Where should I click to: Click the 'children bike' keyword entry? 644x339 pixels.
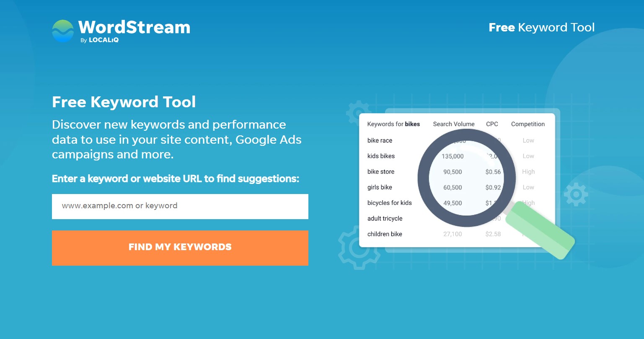tap(385, 234)
